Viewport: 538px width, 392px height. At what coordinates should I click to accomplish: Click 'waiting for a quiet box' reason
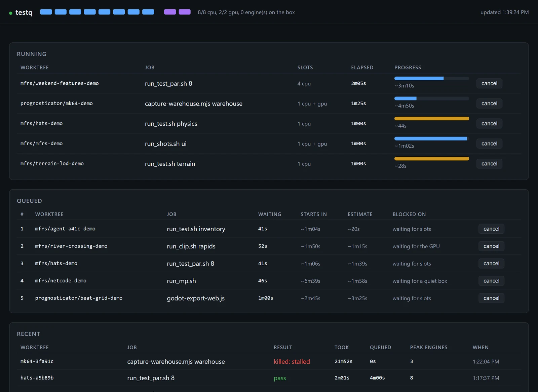(x=420, y=281)
